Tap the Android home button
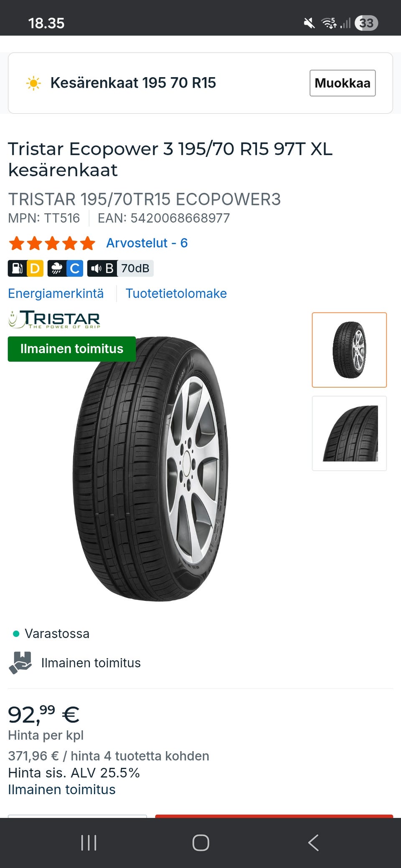The height and width of the screenshot is (868, 401). click(200, 843)
